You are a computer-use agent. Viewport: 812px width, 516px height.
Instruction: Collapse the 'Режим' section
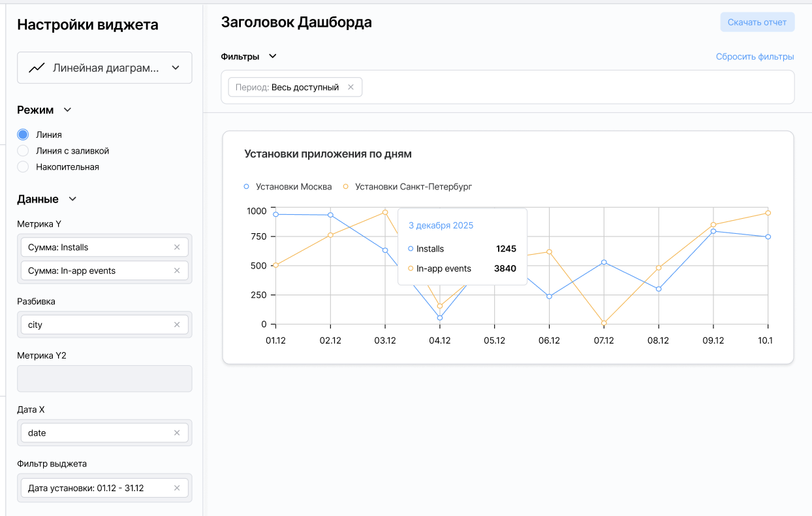(x=67, y=110)
